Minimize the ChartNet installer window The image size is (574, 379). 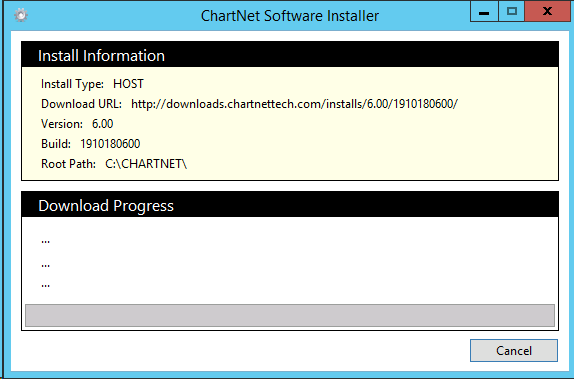point(484,12)
